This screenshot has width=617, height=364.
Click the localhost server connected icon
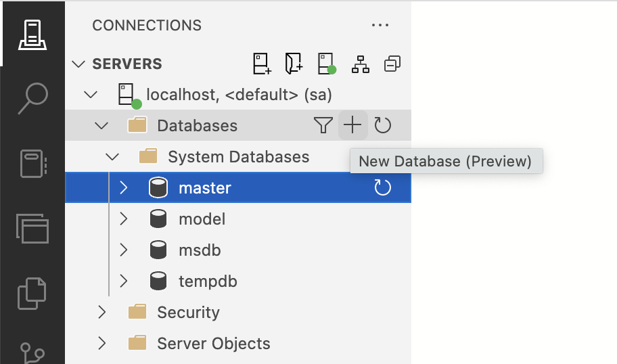click(129, 95)
